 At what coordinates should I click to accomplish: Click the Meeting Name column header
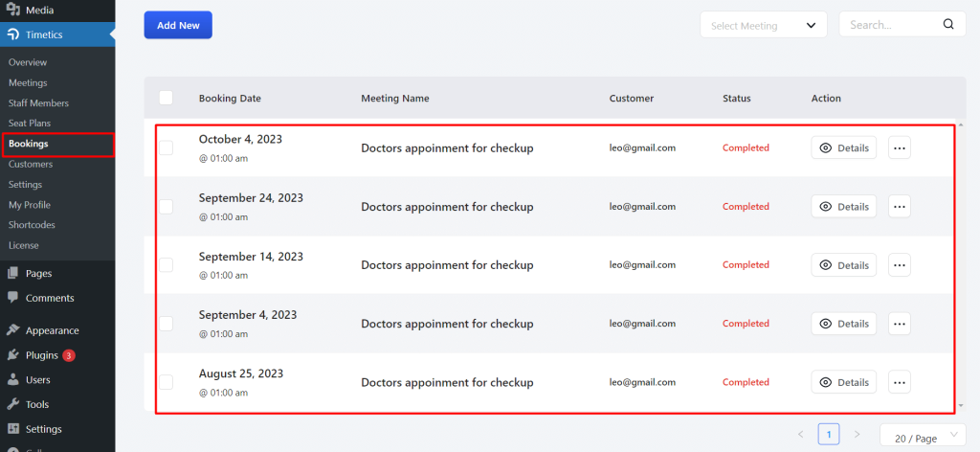click(395, 98)
